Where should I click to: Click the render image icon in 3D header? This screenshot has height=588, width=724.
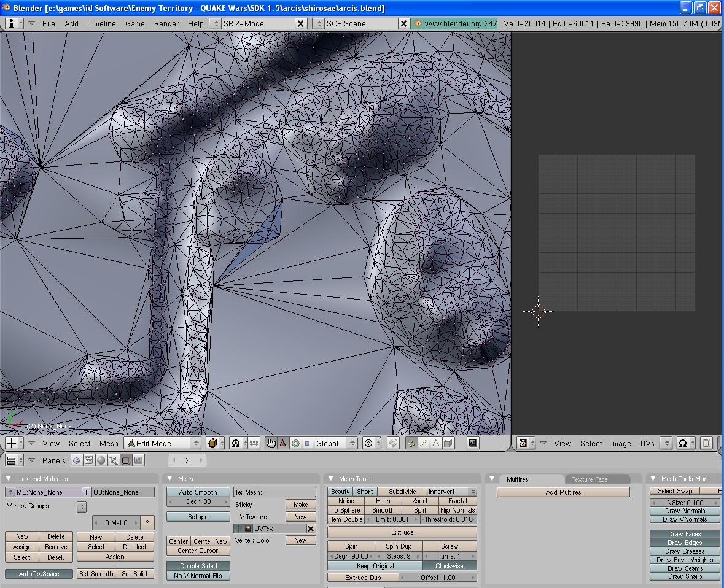click(x=473, y=443)
